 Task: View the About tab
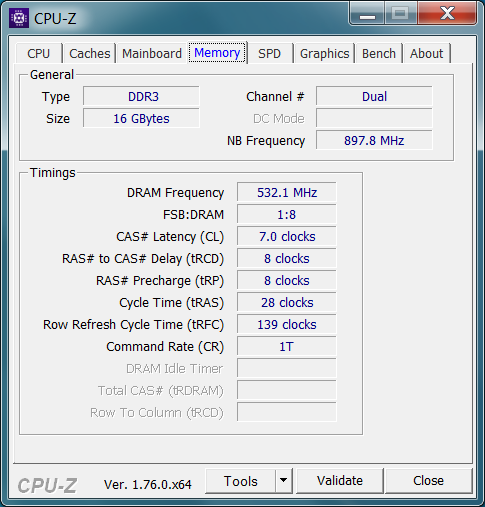427,54
